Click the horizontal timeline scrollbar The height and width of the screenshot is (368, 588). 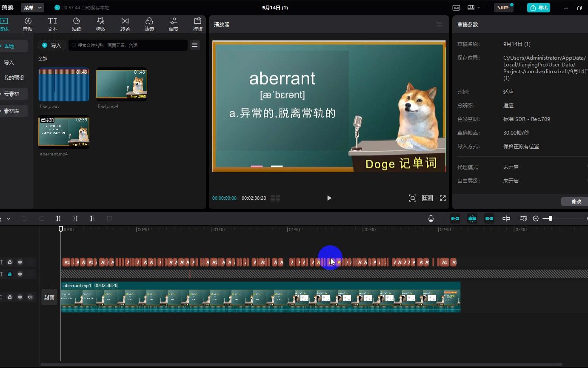coord(301,365)
